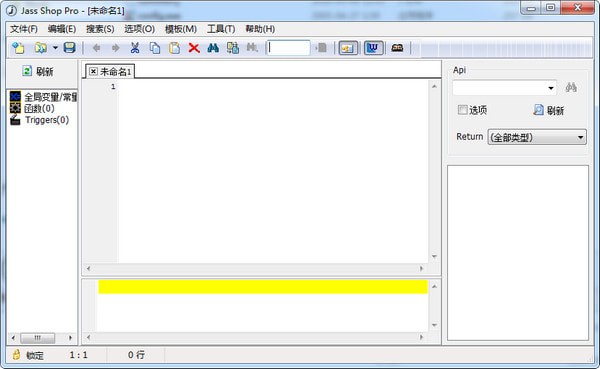This screenshot has width=600, height=369.
Task: Click the Paste clipboard icon
Action: [174, 48]
